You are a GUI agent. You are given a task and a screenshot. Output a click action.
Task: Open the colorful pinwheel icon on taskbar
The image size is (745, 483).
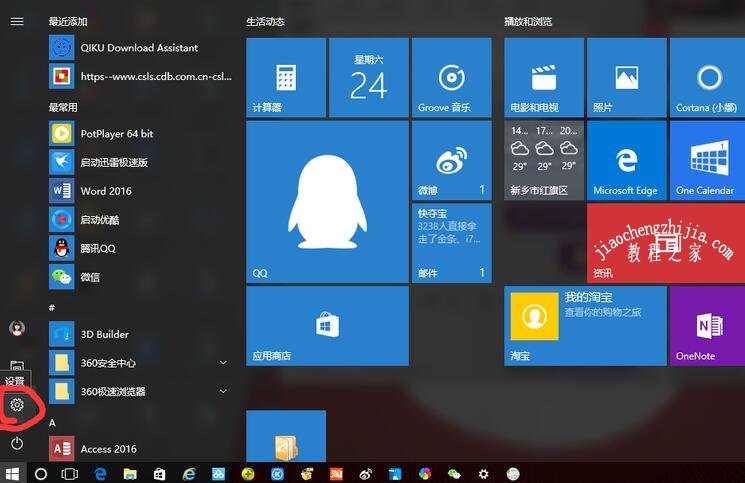tap(425, 474)
